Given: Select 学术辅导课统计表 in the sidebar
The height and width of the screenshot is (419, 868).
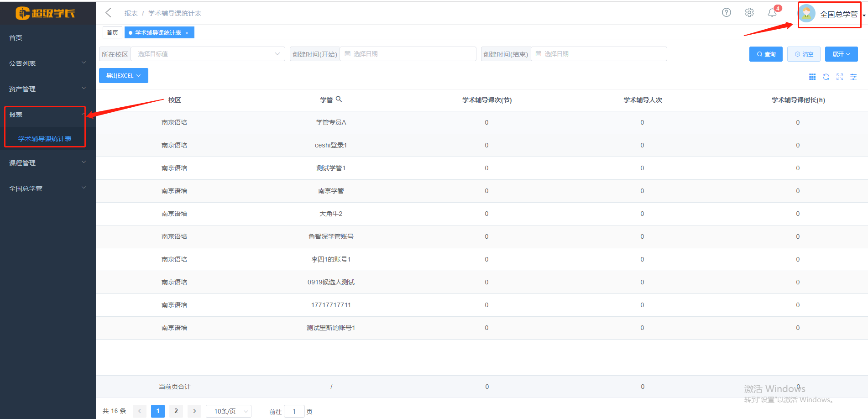Looking at the screenshot, I should [45, 139].
